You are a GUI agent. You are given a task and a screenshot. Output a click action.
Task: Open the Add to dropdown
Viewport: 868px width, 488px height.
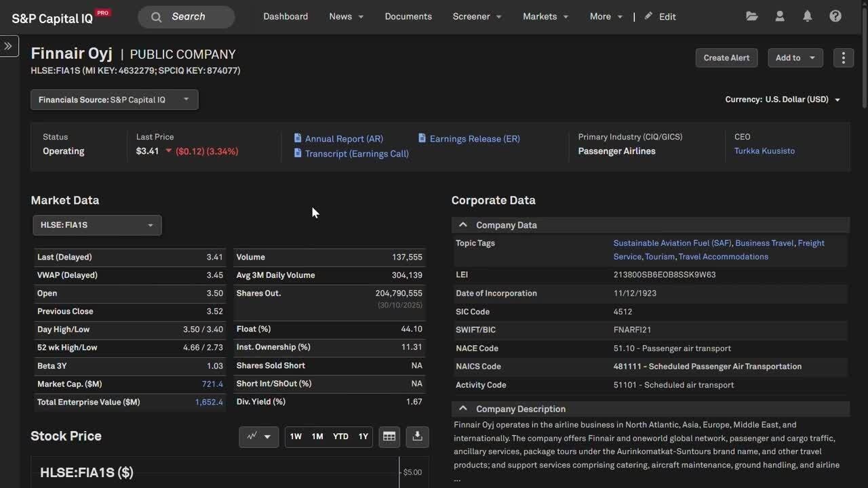point(795,58)
